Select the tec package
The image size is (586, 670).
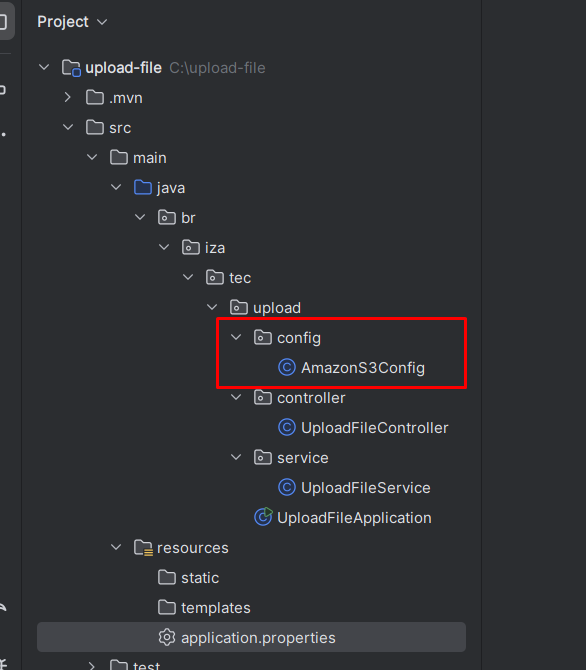pos(228,278)
